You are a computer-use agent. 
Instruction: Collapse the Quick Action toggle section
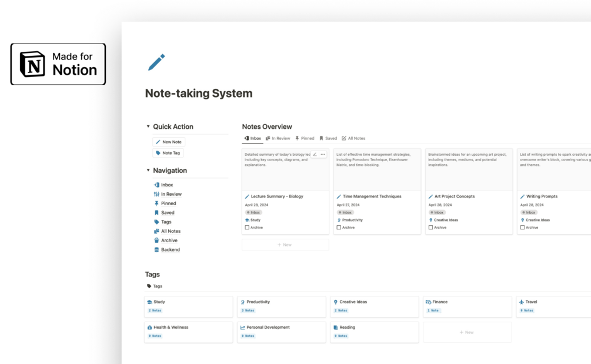148,126
